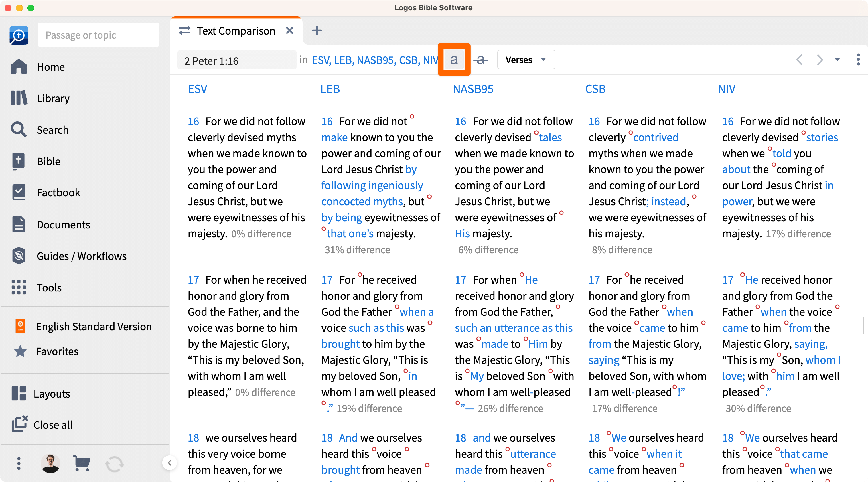This screenshot has width=868, height=482.
Task: Click Factbook label in sidebar
Action: click(58, 192)
